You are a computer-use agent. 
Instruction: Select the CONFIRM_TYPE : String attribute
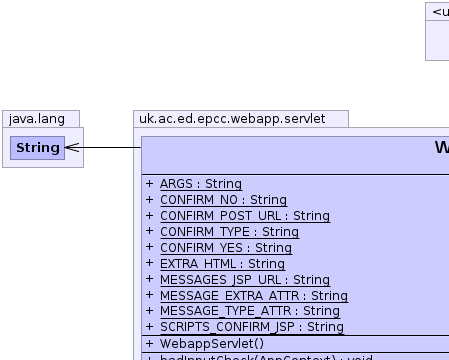coord(229,232)
